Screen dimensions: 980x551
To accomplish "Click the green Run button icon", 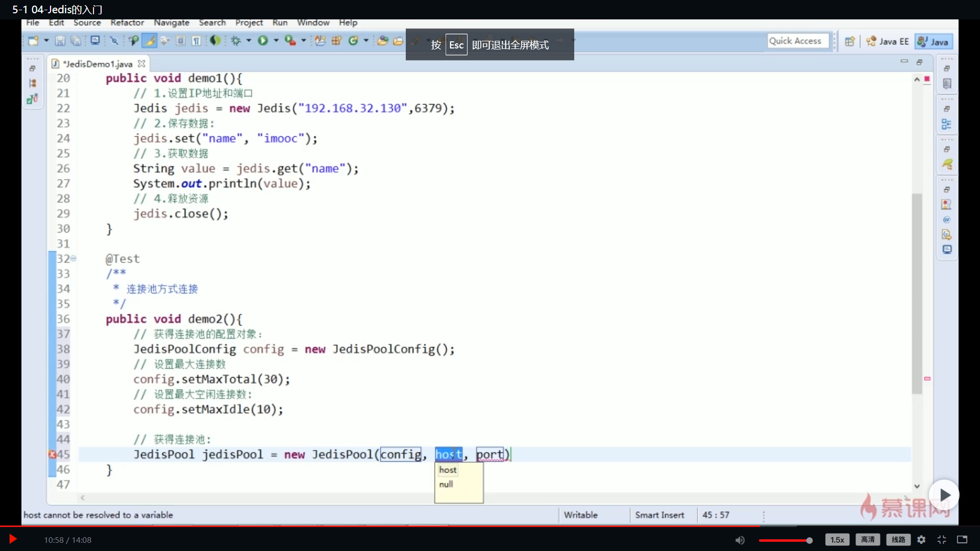I will [263, 41].
